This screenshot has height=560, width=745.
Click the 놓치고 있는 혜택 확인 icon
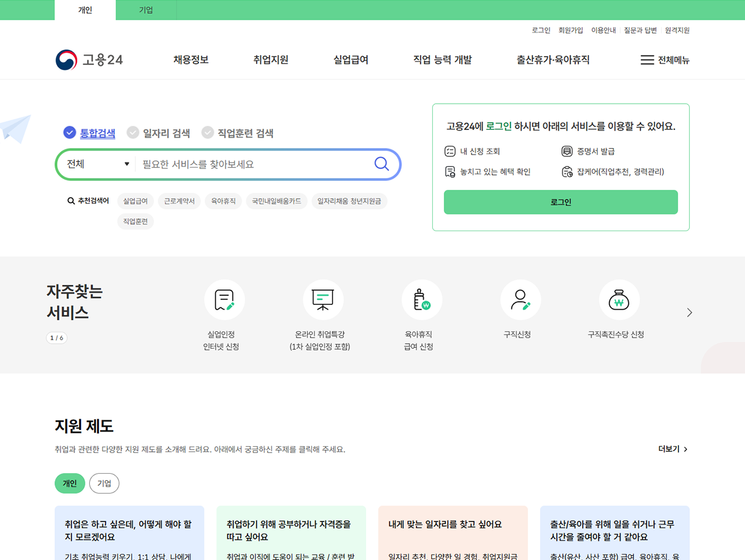pos(450,172)
